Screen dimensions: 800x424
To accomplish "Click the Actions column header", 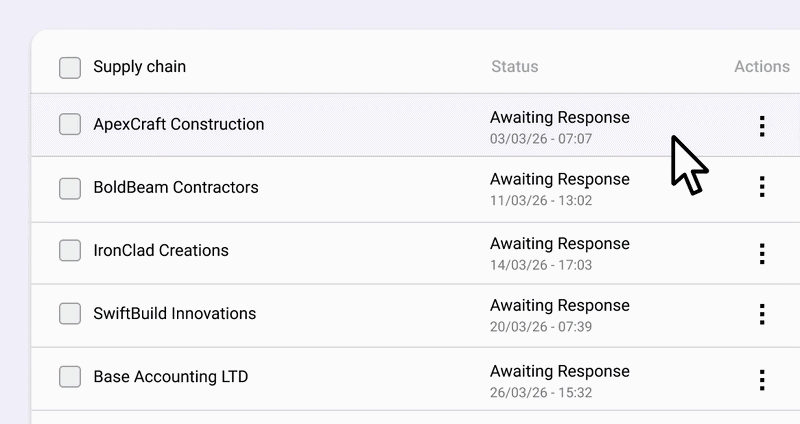I will pos(761,67).
